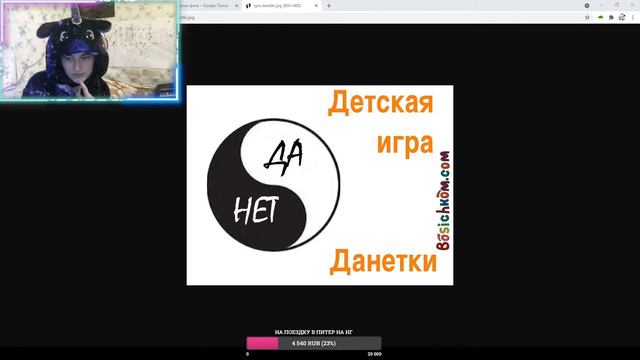The width and height of the screenshot is (640, 360).
Task: Click the webcam overlay of the streamer
Action: 90,50
